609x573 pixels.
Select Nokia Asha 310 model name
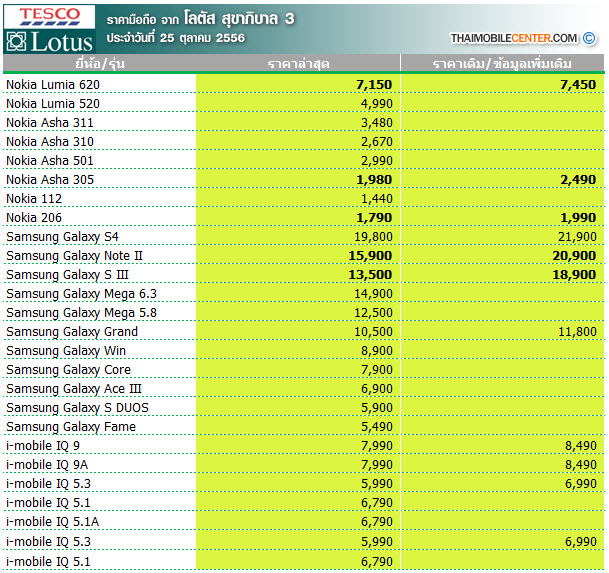[x=50, y=142]
